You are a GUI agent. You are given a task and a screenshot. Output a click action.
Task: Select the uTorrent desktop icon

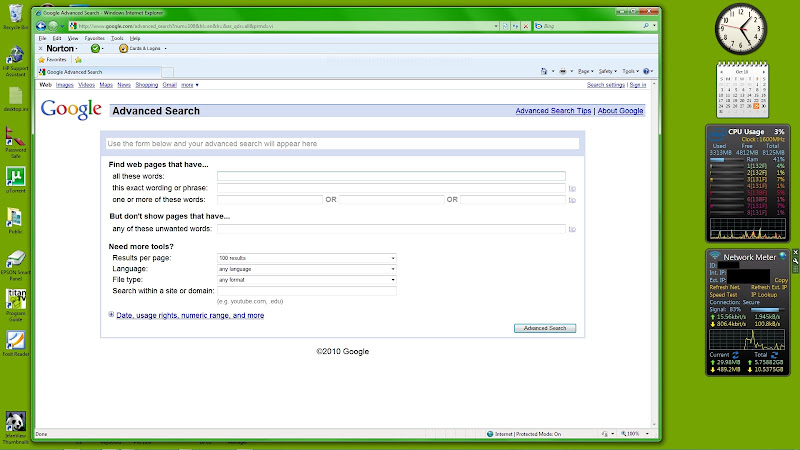click(15, 180)
